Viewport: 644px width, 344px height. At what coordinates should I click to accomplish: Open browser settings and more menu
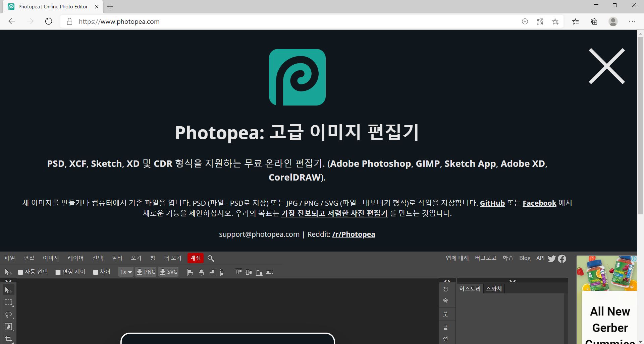pos(632,21)
